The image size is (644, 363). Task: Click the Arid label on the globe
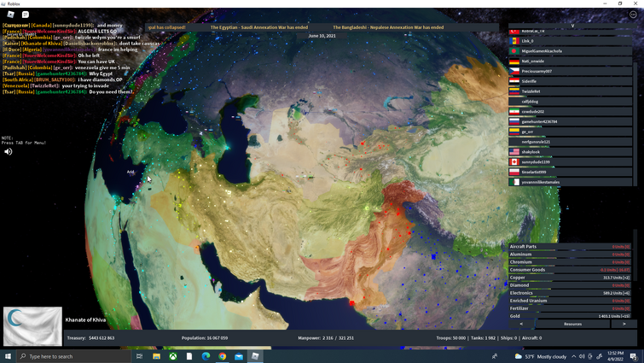(131, 172)
